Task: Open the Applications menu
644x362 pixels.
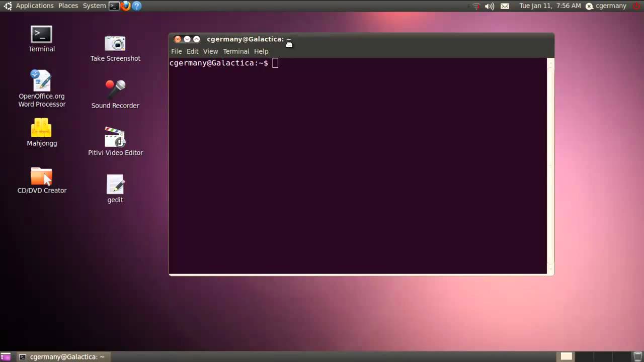Action: coord(35,6)
